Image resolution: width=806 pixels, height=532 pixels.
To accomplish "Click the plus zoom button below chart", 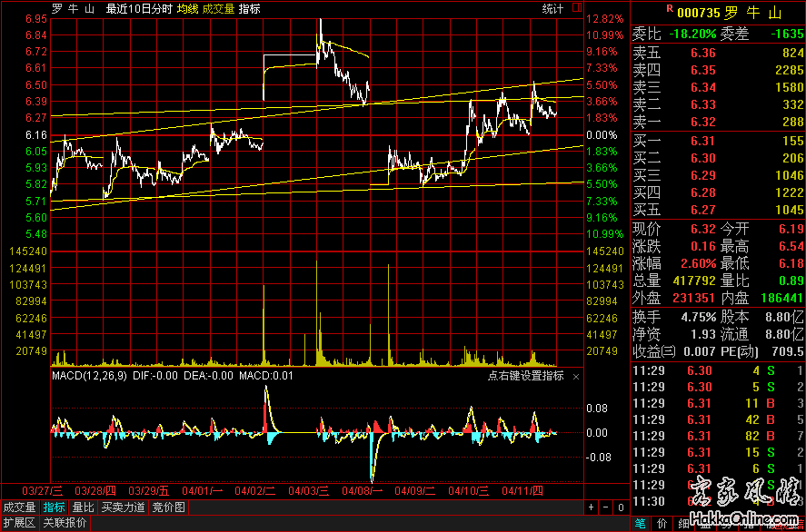I will (x=592, y=507).
